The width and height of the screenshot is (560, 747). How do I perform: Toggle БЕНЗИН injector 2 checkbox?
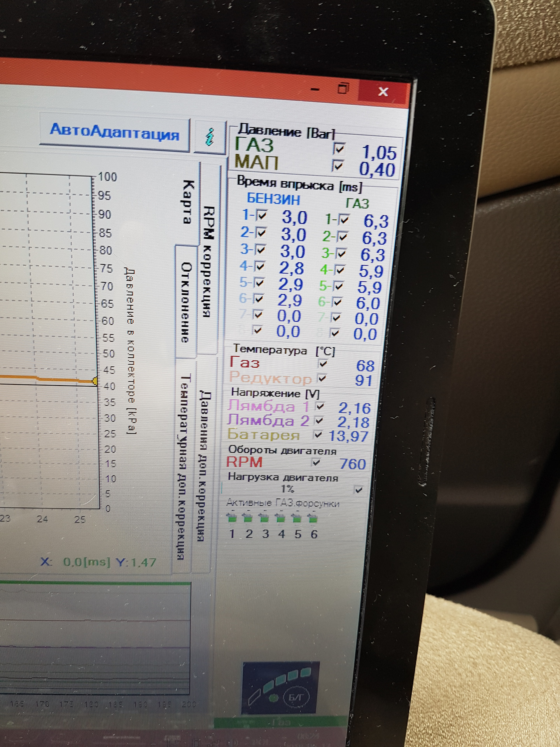click(261, 233)
